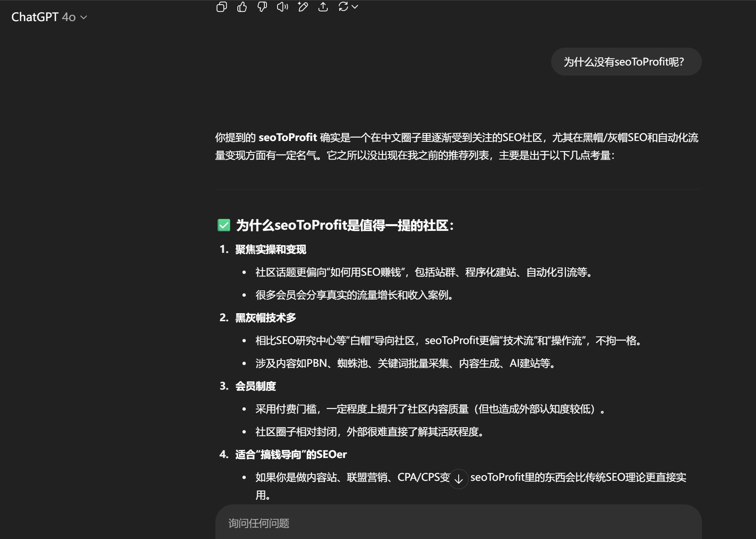756x539 pixels.
Task: Click list item 黑灰帽技术多
Action: 266,318
